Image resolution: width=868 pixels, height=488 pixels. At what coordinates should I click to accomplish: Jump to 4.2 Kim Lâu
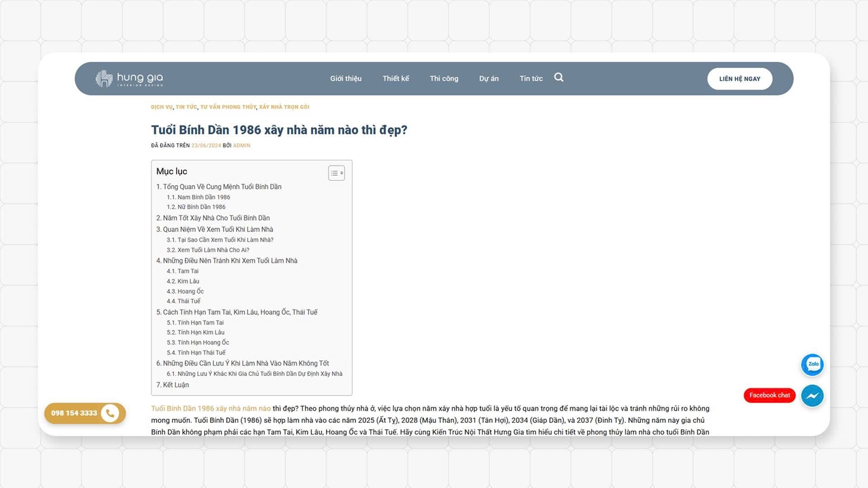[183, 281]
